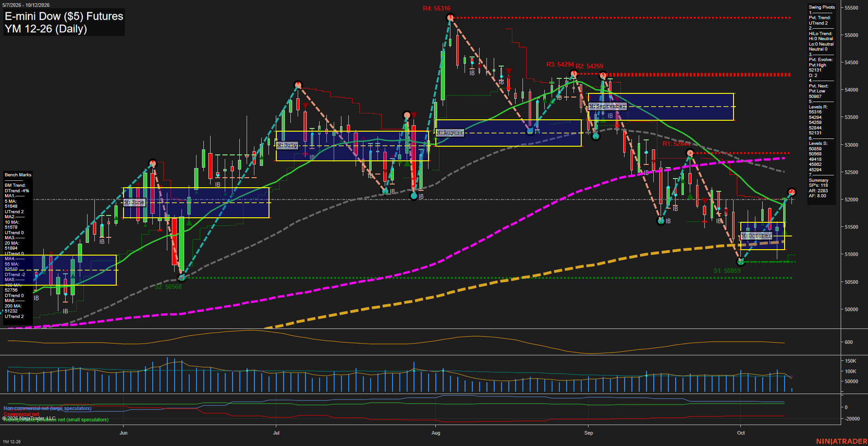Click the Jun label on the time axis
The height and width of the screenshot is (446, 868).
tap(124, 433)
